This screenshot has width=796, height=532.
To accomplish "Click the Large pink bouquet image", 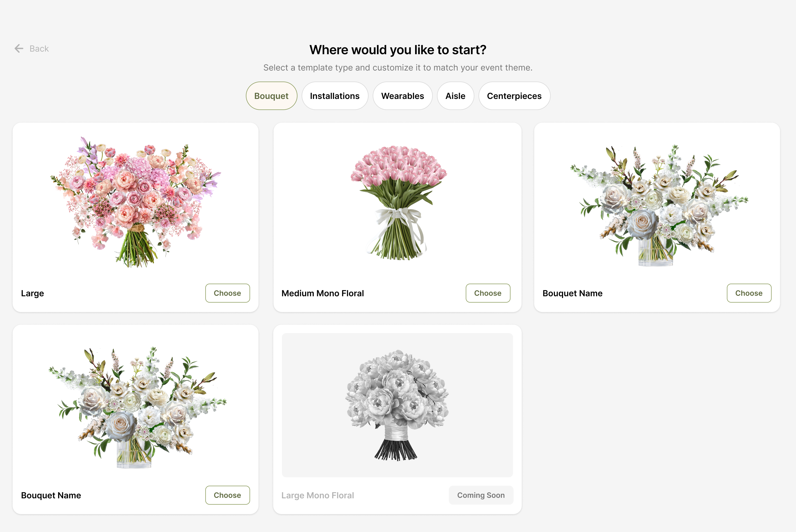I will pos(136,202).
